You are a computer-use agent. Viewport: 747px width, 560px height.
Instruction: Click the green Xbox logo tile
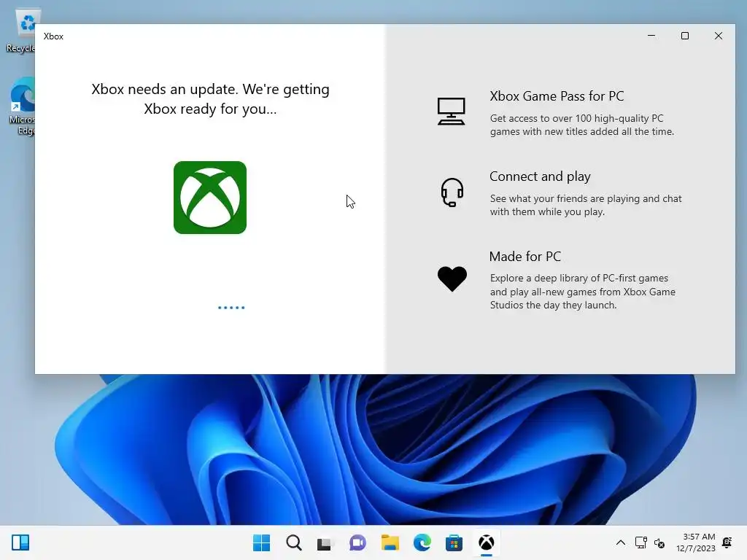(210, 198)
